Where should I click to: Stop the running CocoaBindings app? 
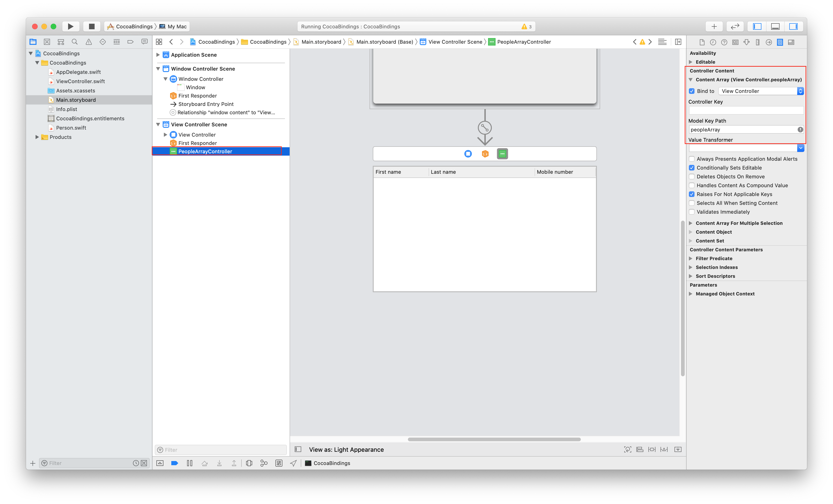pos(91,26)
